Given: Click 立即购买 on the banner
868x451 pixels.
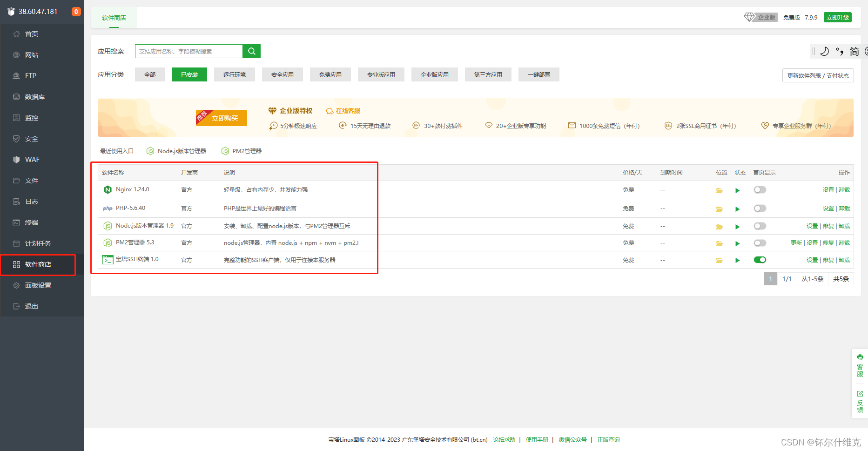Looking at the screenshot, I should point(222,118).
